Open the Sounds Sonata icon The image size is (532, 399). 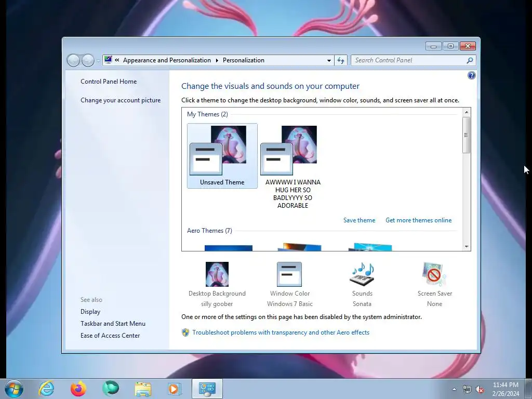[x=362, y=274]
